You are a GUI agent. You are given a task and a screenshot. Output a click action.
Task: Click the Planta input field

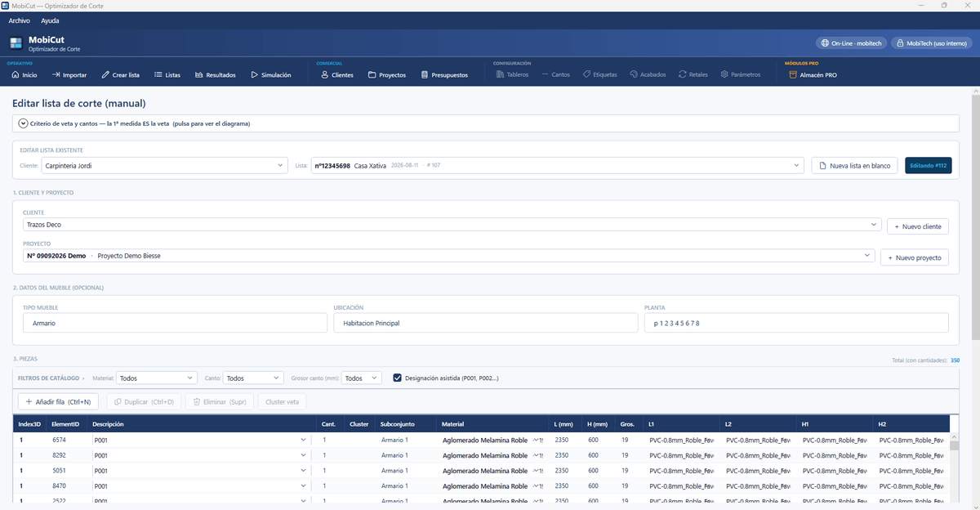click(x=796, y=323)
